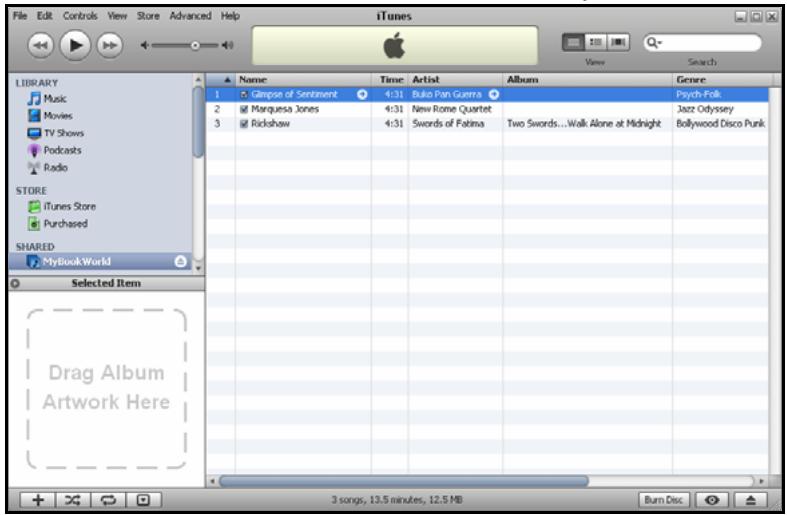This screenshot has height=515, width=787.
Task: Click status text 3 songs, 13.5 minutes
Action: coord(397,500)
